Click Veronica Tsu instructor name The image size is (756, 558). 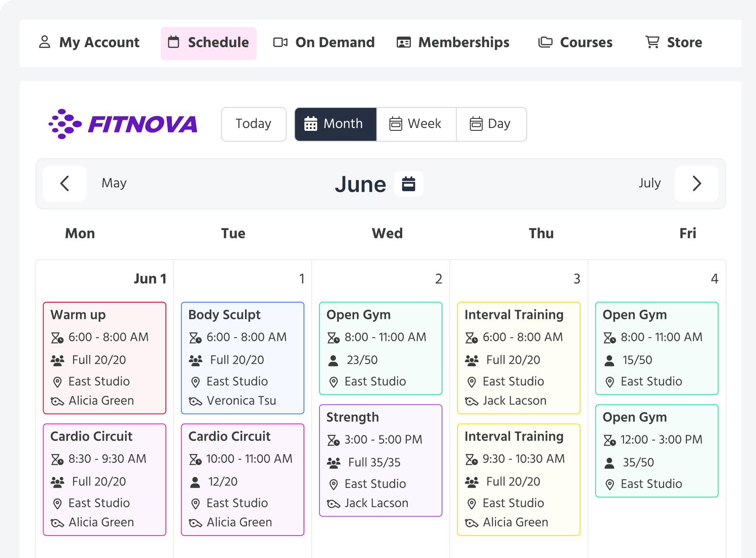coord(241,401)
